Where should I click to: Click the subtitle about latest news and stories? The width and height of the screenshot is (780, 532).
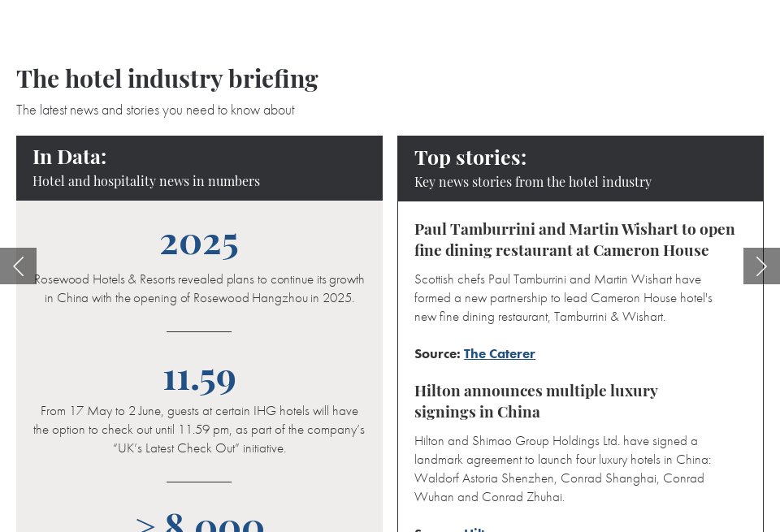pos(155,110)
